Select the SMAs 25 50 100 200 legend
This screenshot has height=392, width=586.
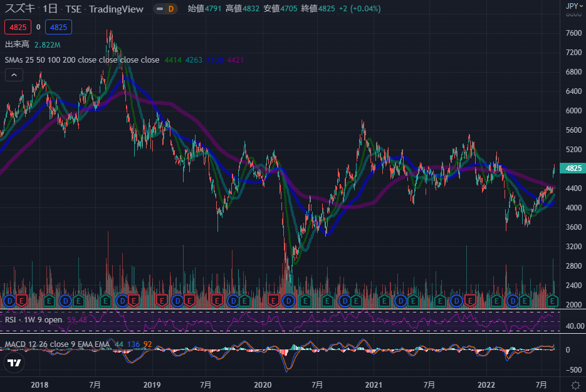tap(82, 59)
